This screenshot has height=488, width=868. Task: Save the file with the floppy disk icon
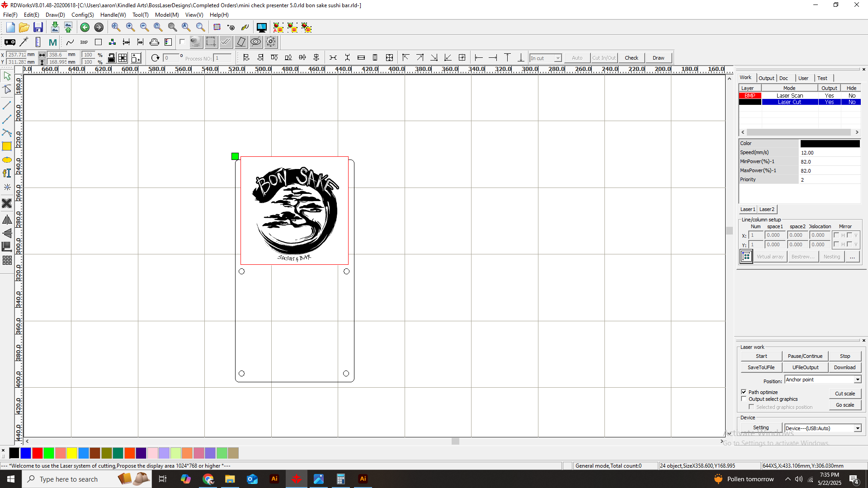[x=38, y=28]
